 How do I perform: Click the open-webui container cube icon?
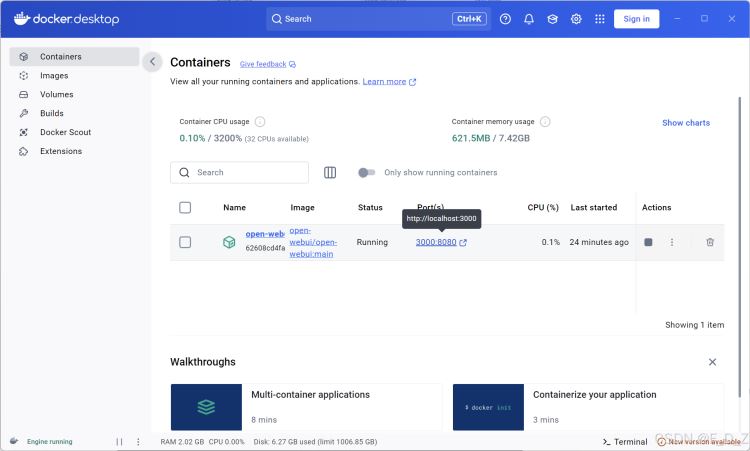[x=229, y=242]
